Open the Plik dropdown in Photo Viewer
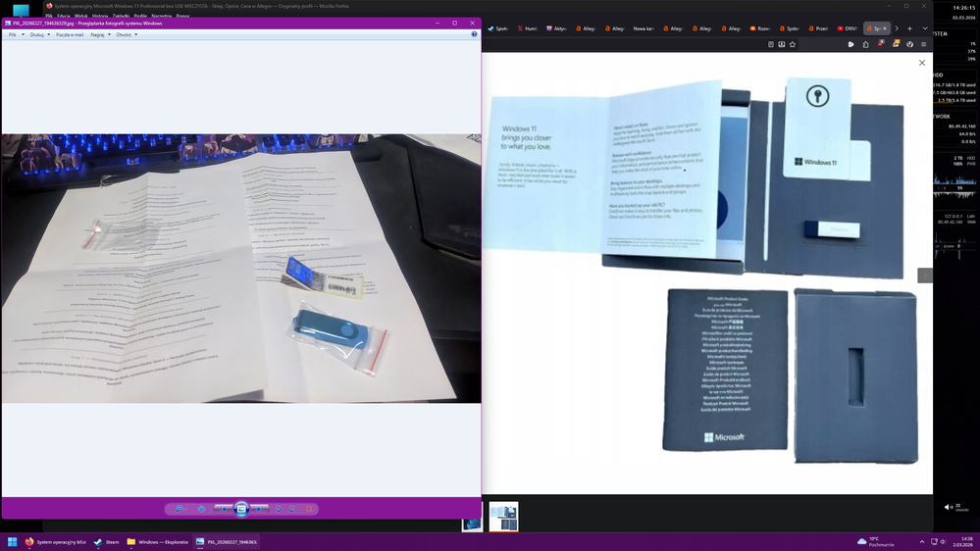980x551 pixels. pos(17,35)
